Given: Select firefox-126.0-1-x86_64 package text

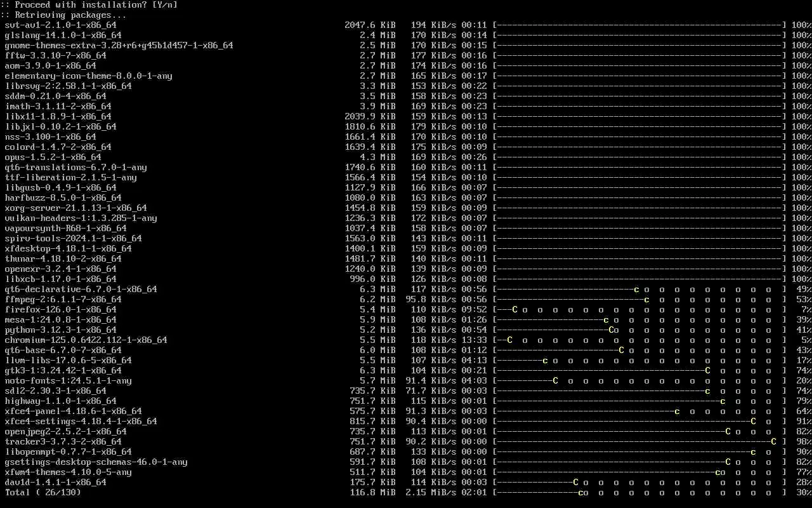Looking at the screenshot, I should click(x=61, y=310).
